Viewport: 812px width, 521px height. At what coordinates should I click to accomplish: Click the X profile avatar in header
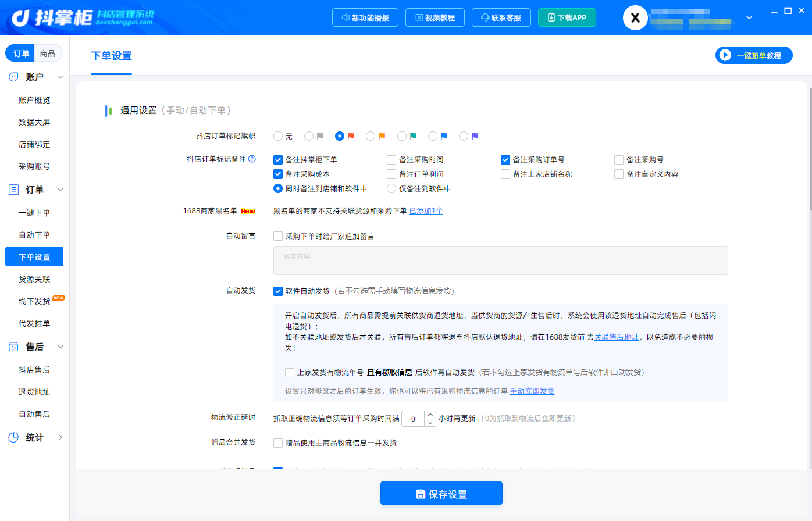tap(635, 18)
